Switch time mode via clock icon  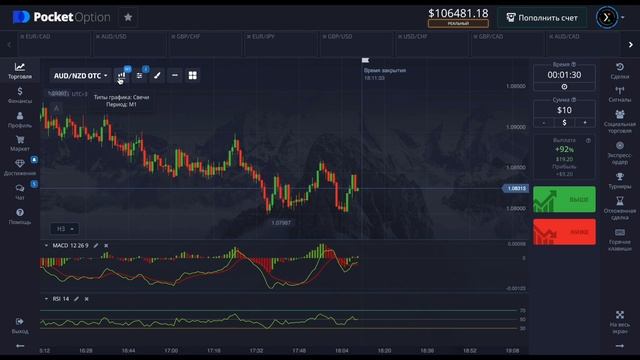pyautogui.click(x=564, y=87)
